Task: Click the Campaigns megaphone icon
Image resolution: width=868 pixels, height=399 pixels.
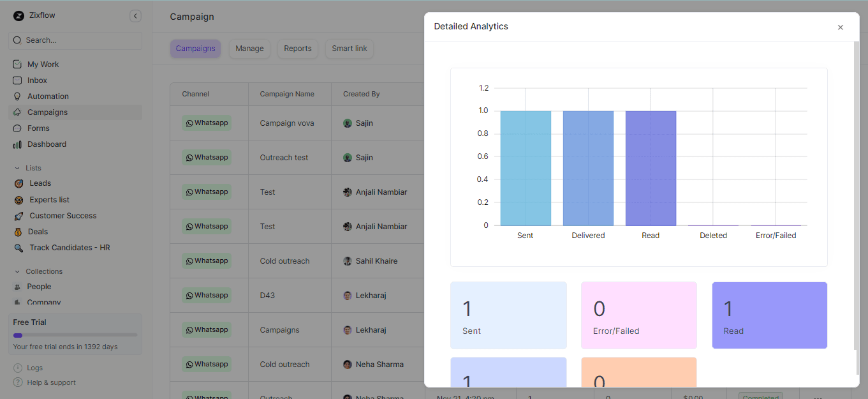Action: coord(17,112)
